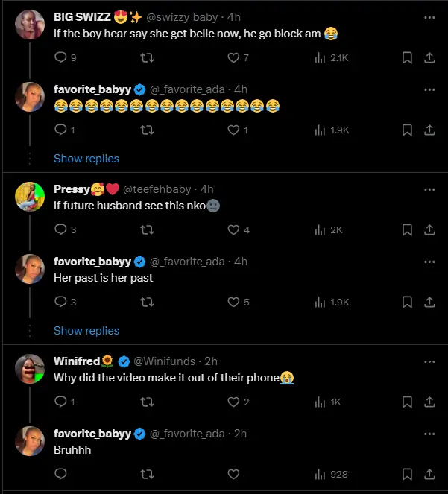Open Winifred's profile picture
448x494 pixels.
(x=30, y=369)
